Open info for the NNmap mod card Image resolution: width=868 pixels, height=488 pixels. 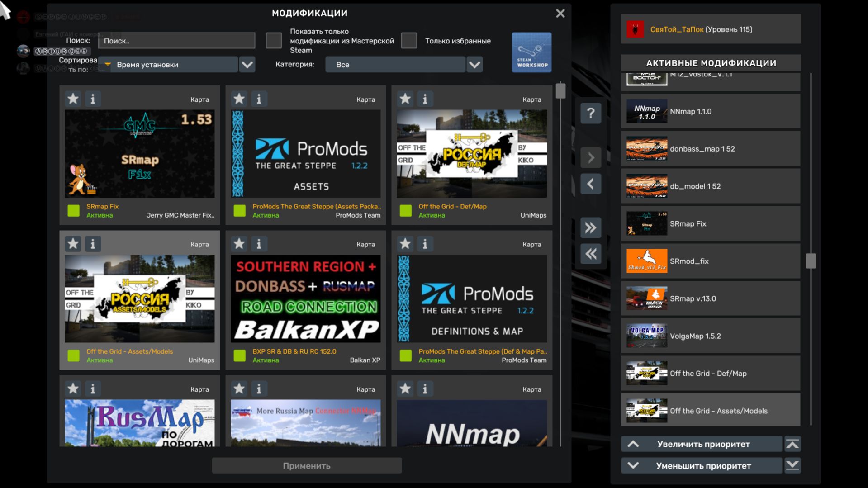click(425, 389)
